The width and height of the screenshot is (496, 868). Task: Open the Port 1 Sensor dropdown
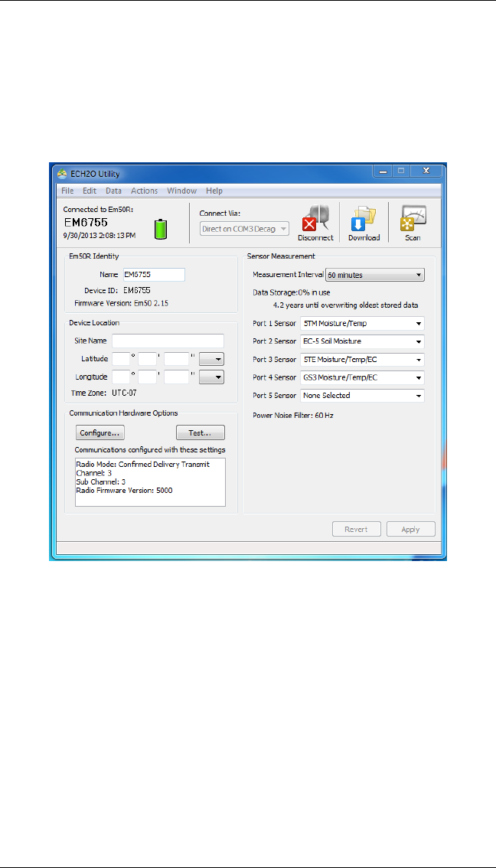(x=362, y=323)
